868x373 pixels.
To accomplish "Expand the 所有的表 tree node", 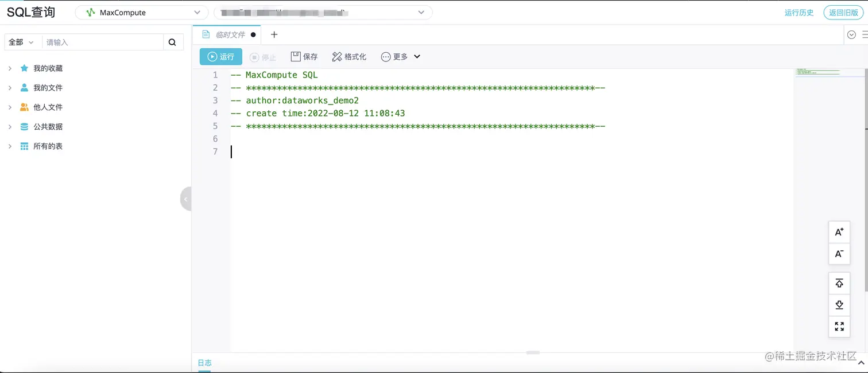I will 10,146.
